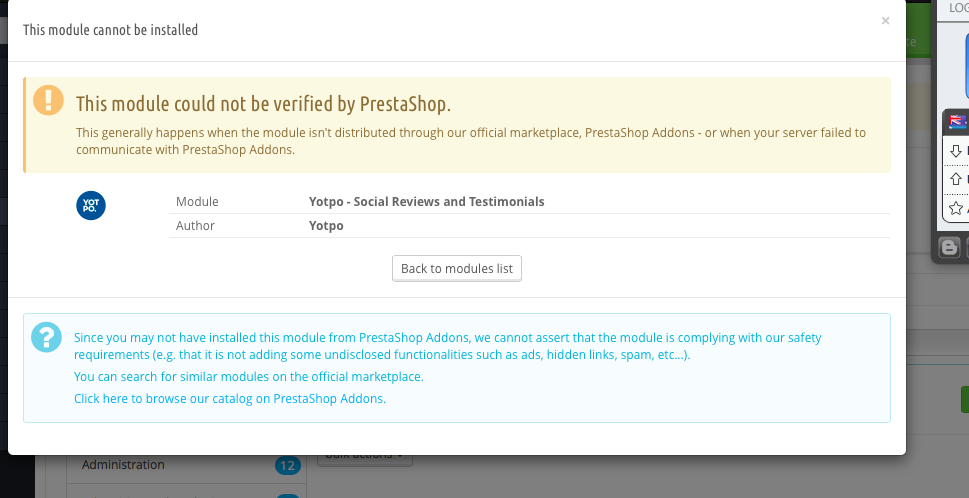Click the Administration count badge 12
Image resolution: width=969 pixels, height=498 pixels.
287,465
